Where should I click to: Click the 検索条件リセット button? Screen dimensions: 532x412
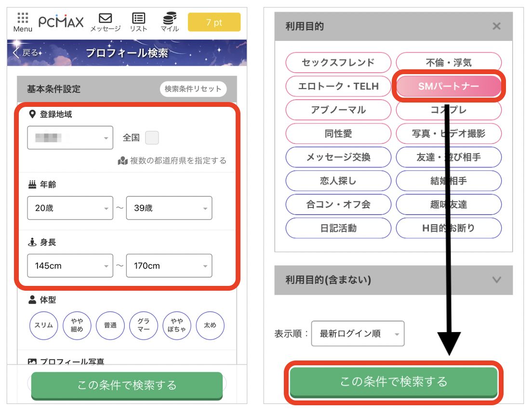click(193, 89)
